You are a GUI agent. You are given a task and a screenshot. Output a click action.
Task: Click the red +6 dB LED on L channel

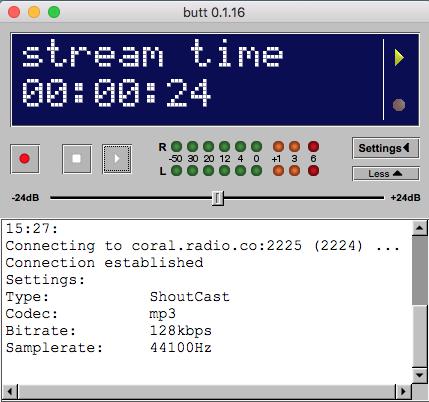(x=313, y=171)
